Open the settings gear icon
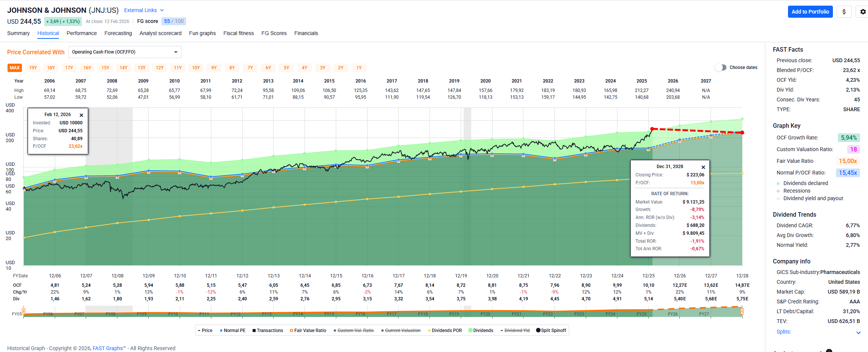Viewport: 868px width, 352px height. (x=863, y=12)
